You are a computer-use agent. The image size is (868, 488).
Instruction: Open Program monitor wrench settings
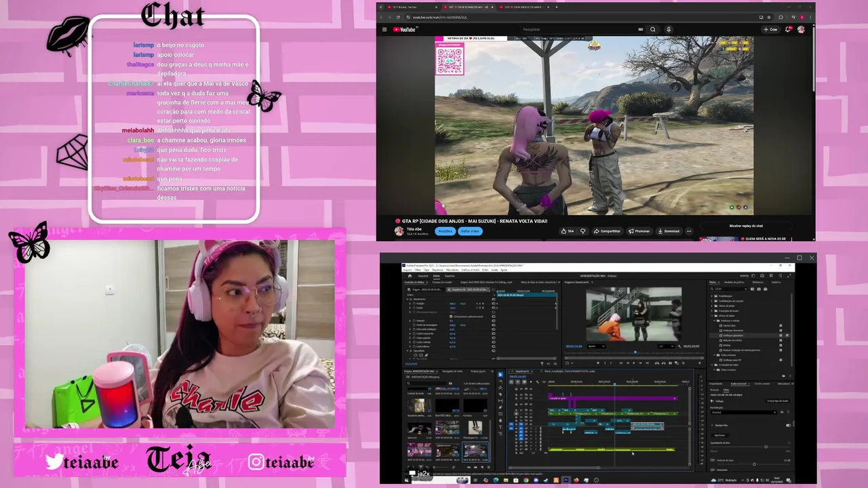679,346
